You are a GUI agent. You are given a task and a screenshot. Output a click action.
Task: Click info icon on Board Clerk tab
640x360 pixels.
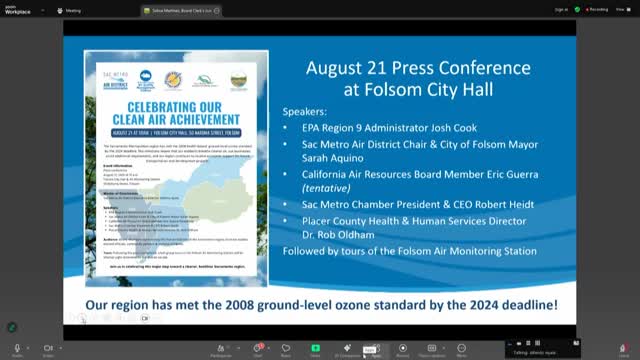point(216,11)
